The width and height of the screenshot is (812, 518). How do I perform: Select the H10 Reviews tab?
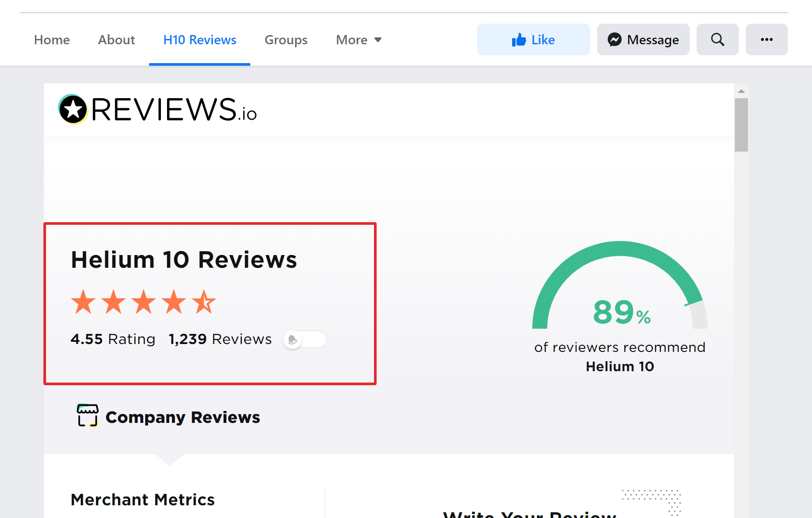(199, 40)
